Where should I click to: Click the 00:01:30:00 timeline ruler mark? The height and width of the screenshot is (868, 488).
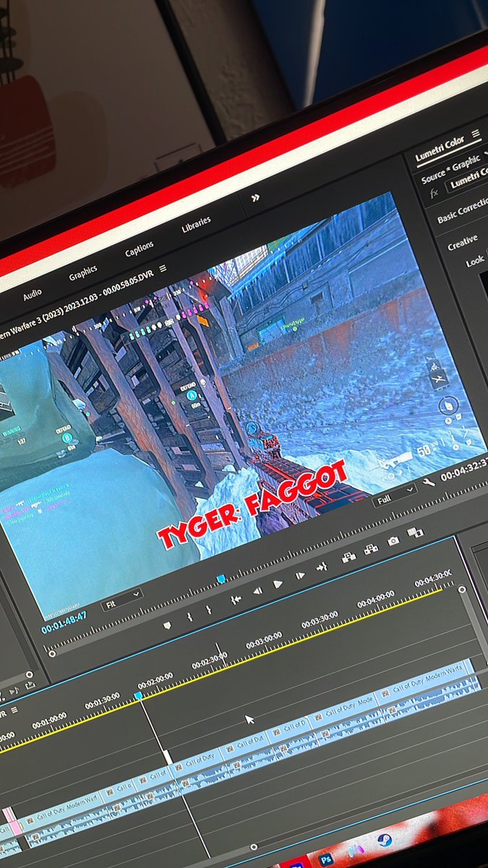(103, 702)
